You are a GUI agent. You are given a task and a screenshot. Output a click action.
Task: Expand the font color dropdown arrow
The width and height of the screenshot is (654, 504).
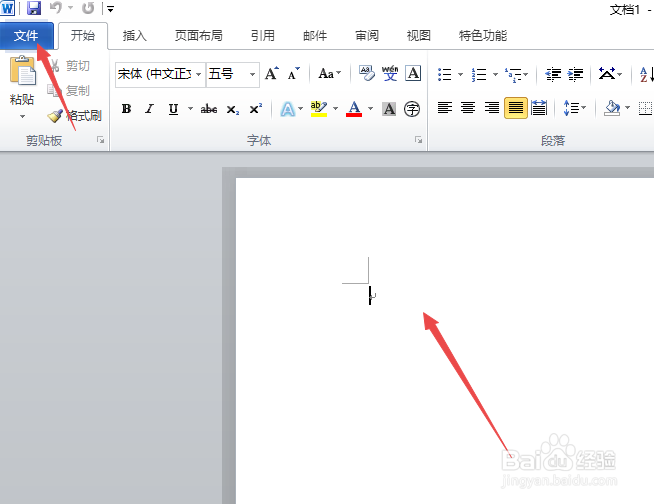[x=370, y=109]
